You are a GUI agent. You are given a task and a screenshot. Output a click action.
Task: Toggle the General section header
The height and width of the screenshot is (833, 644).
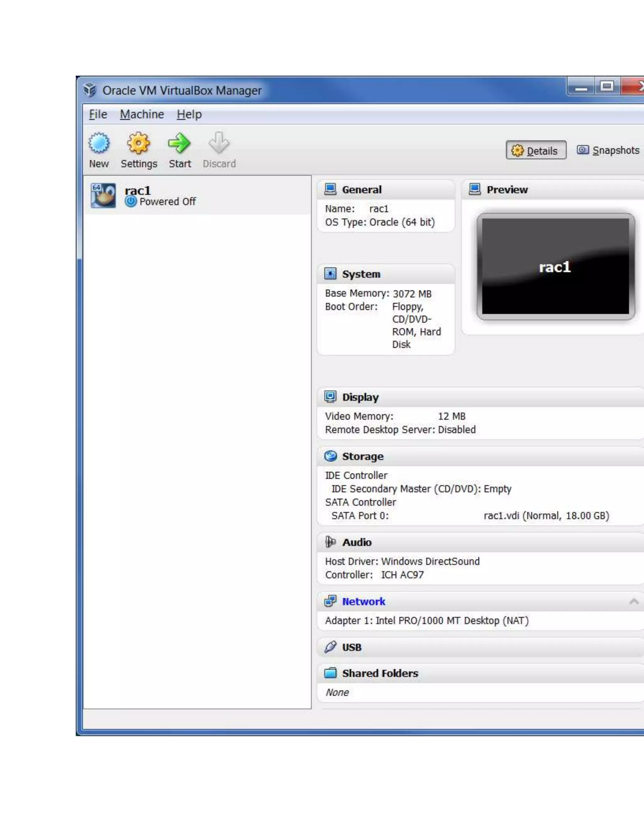click(x=361, y=190)
